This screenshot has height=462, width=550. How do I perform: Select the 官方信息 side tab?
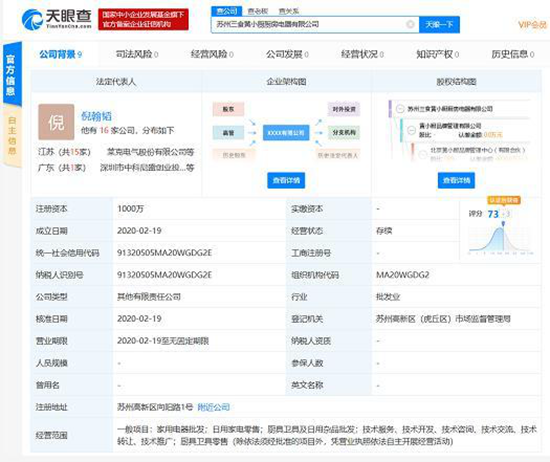(12, 74)
